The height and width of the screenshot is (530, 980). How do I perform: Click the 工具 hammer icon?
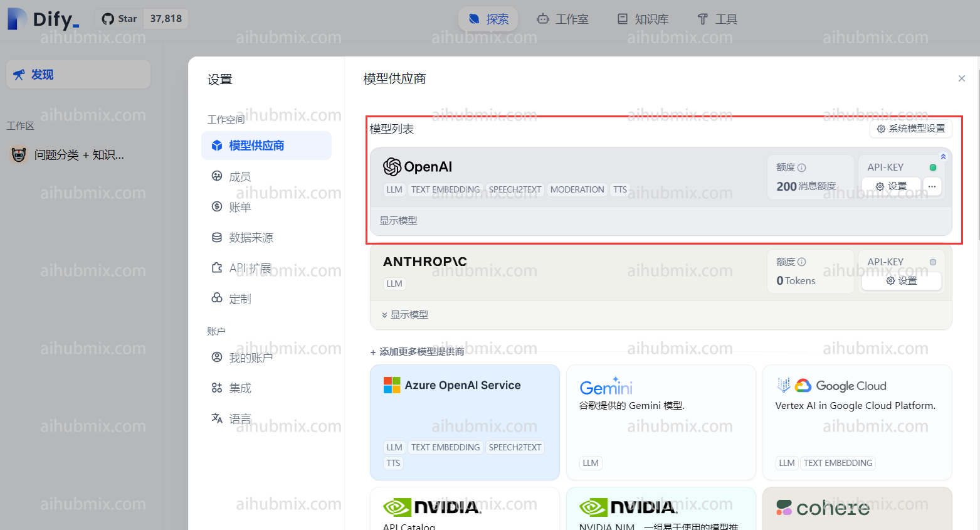coord(703,19)
